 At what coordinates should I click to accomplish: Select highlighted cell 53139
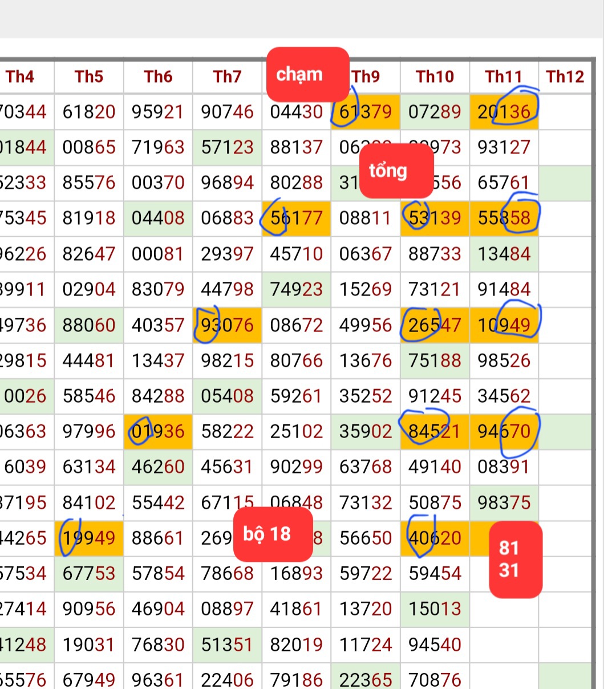click(x=435, y=218)
